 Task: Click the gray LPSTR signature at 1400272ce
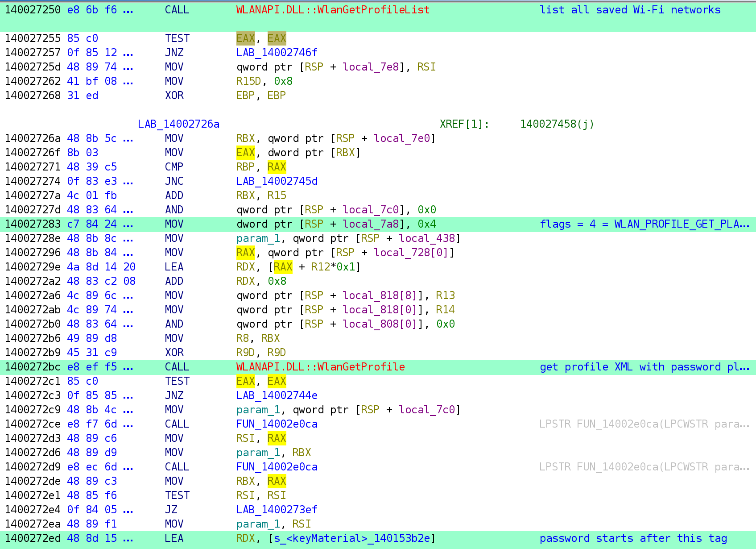[x=644, y=424]
